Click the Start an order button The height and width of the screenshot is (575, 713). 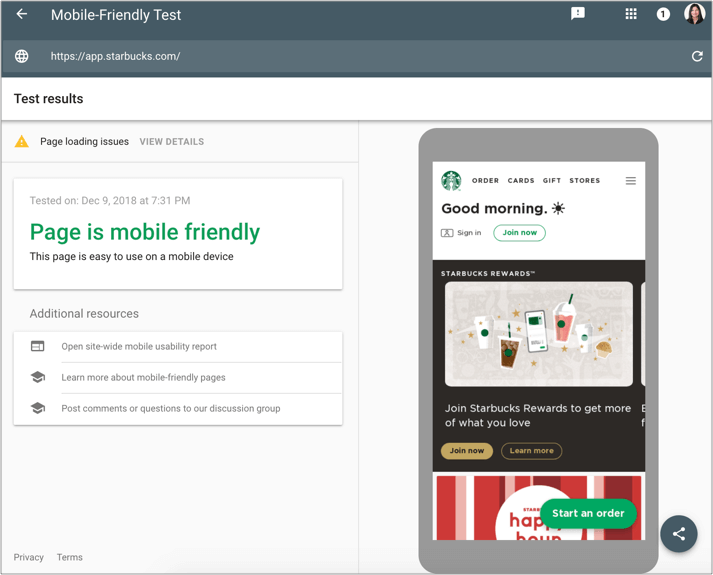[x=588, y=513]
